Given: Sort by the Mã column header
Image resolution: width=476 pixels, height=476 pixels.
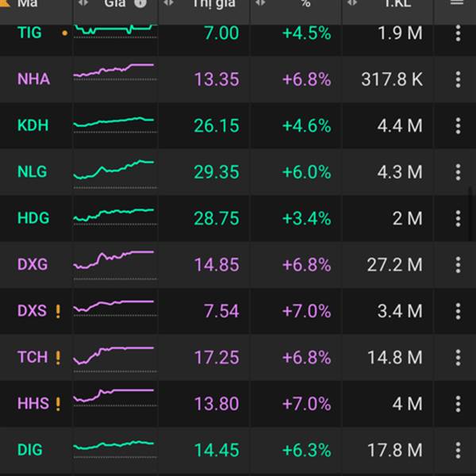Looking at the screenshot, I should [x=28, y=3].
